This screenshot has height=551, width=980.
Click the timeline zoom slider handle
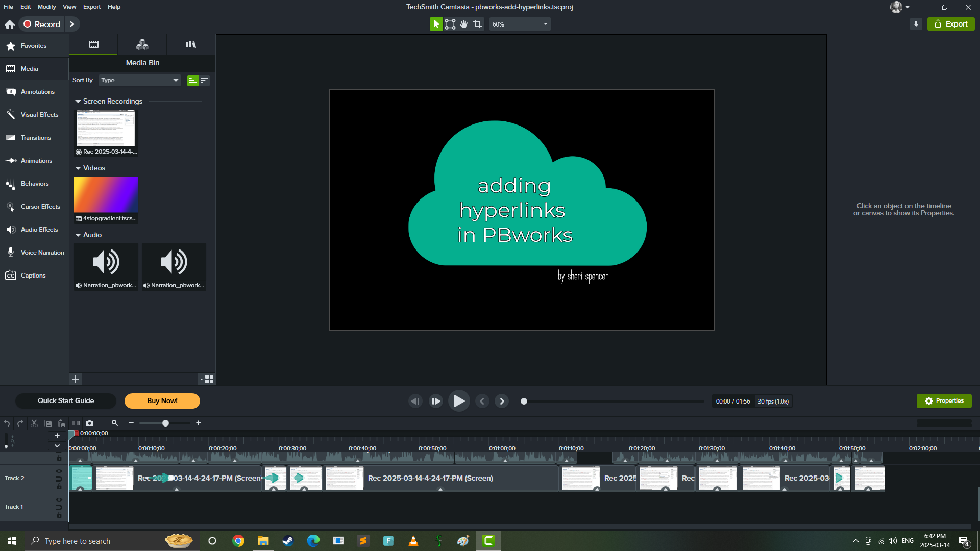pos(165,423)
